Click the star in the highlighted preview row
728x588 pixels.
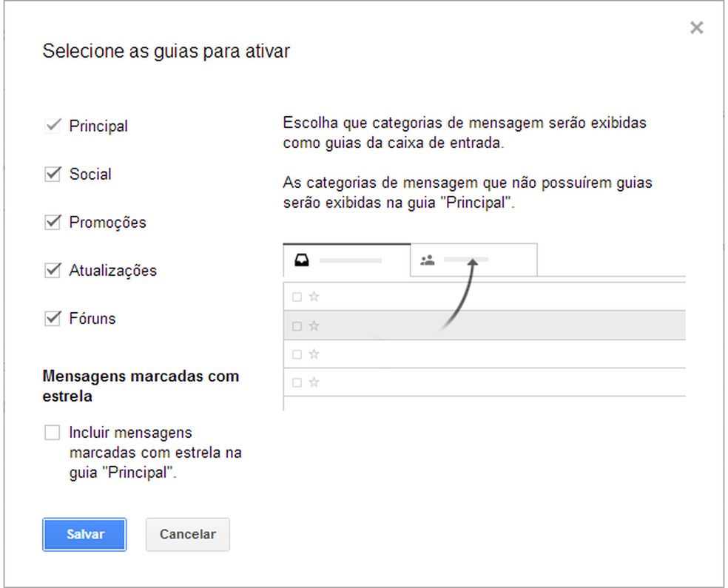[314, 325]
